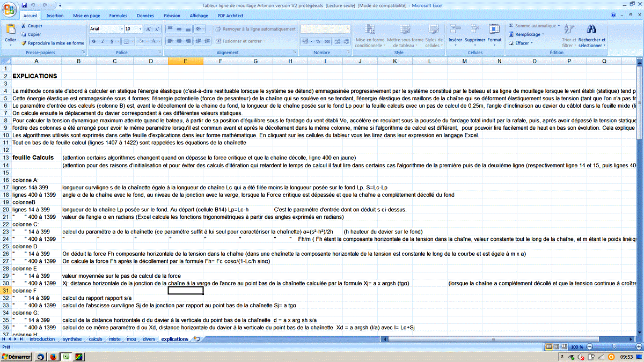Launch Firefox from the taskbar

pos(53,356)
